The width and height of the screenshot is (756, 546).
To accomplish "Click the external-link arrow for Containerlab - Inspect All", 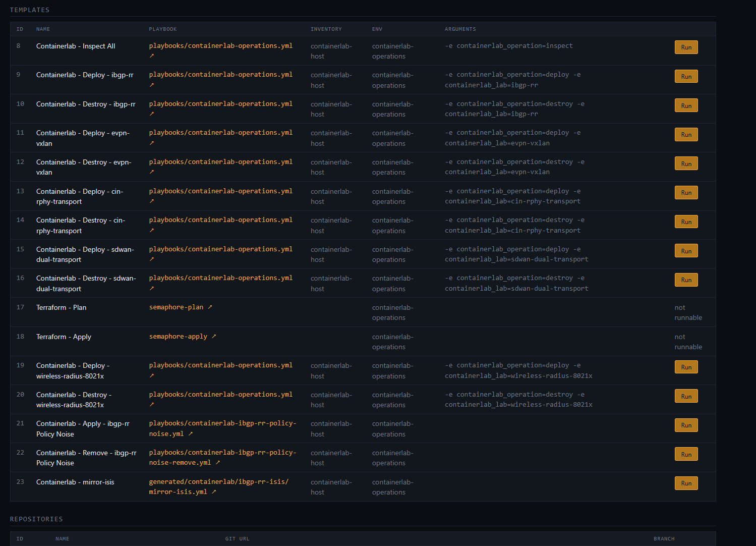I will pos(151,56).
